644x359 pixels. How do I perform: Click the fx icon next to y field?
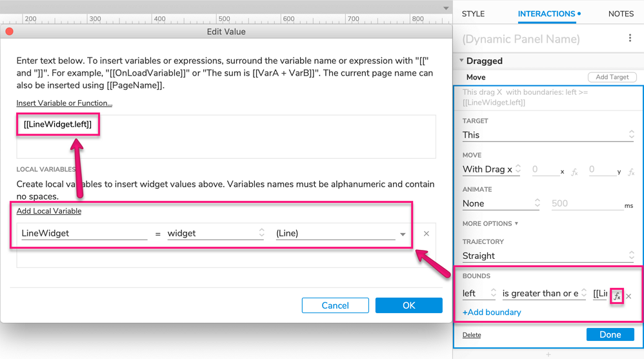pyautogui.click(x=631, y=172)
